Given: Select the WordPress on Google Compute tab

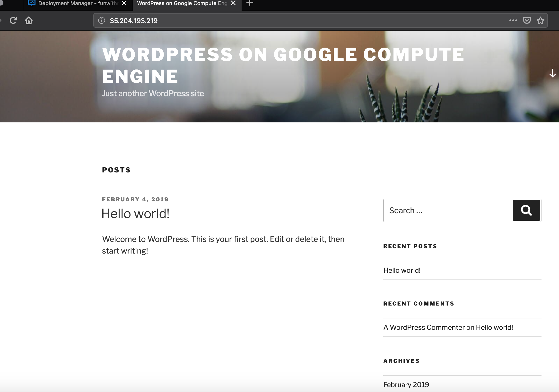Looking at the screenshot, I should (182, 3).
